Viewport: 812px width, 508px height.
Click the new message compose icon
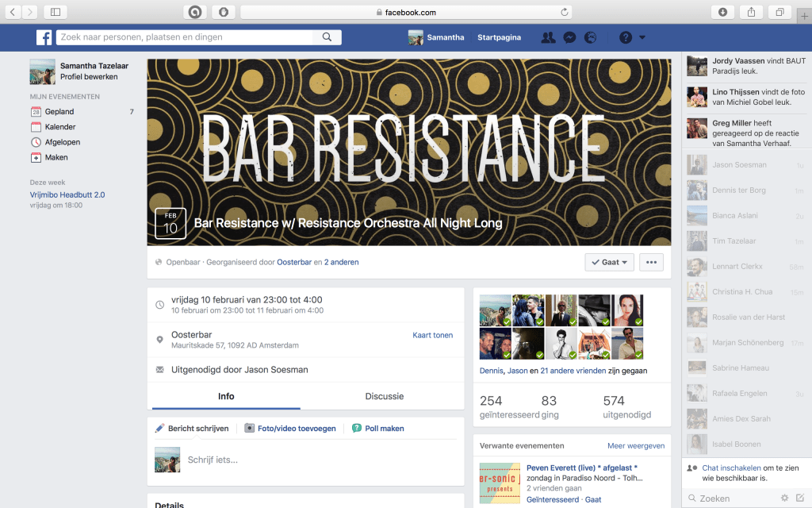coord(799,498)
